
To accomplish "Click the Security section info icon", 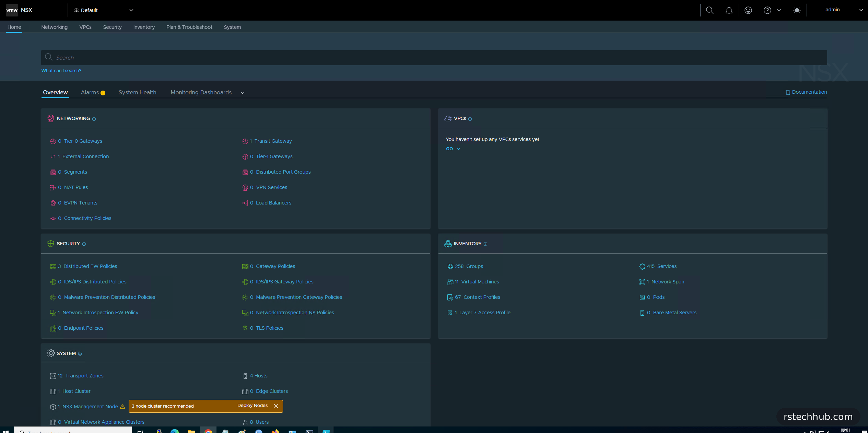I will click(x=84, y=244).
